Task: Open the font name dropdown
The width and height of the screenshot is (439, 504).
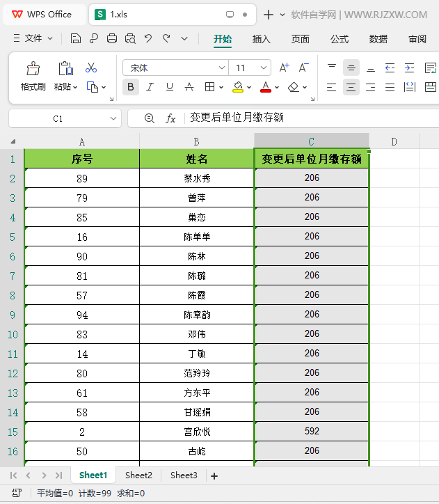Action: coord(221,68)
